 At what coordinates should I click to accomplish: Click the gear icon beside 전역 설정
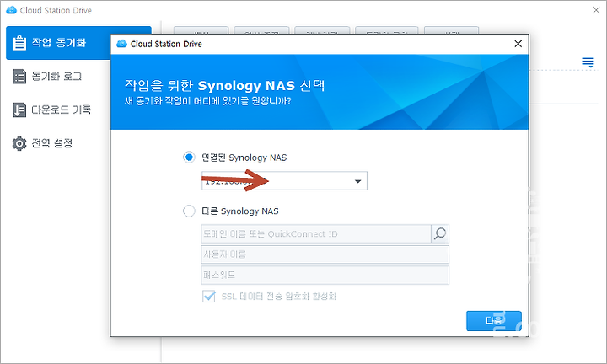19,143
